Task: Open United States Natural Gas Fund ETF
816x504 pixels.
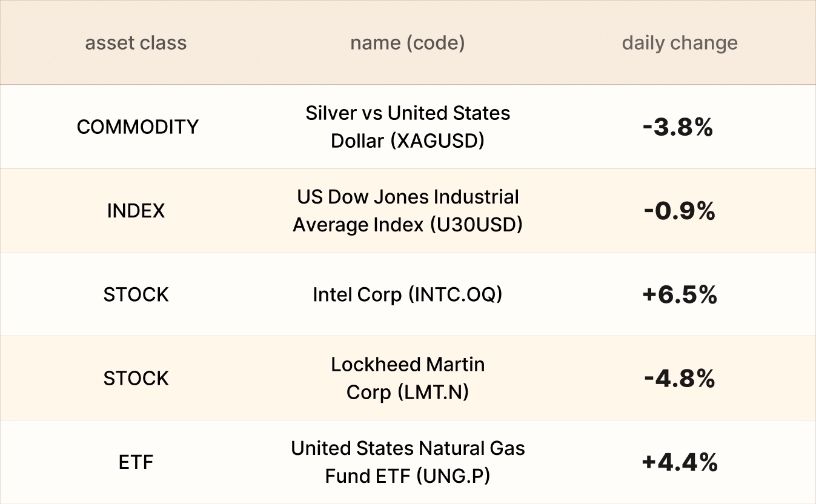Action: click(x=408, y=462)
